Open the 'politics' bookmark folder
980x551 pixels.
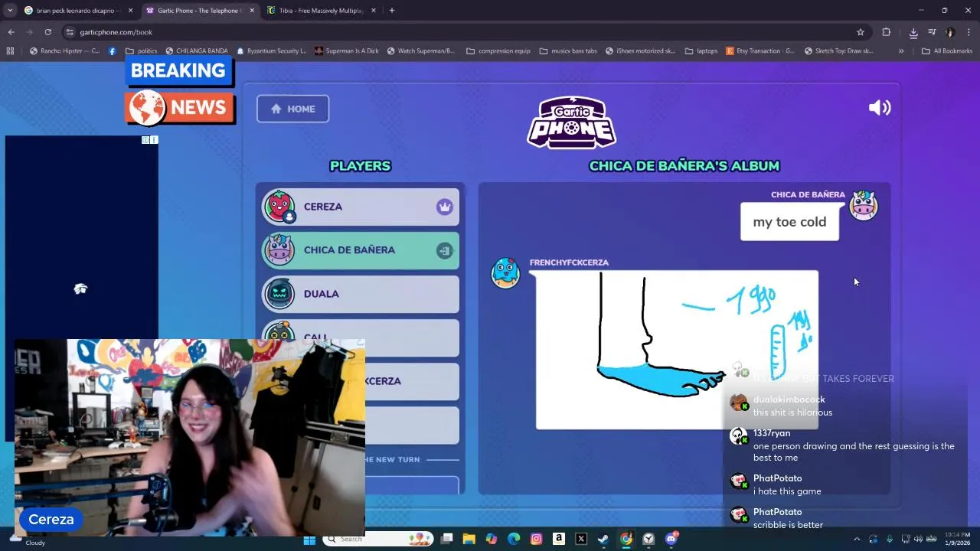(141, 51)
